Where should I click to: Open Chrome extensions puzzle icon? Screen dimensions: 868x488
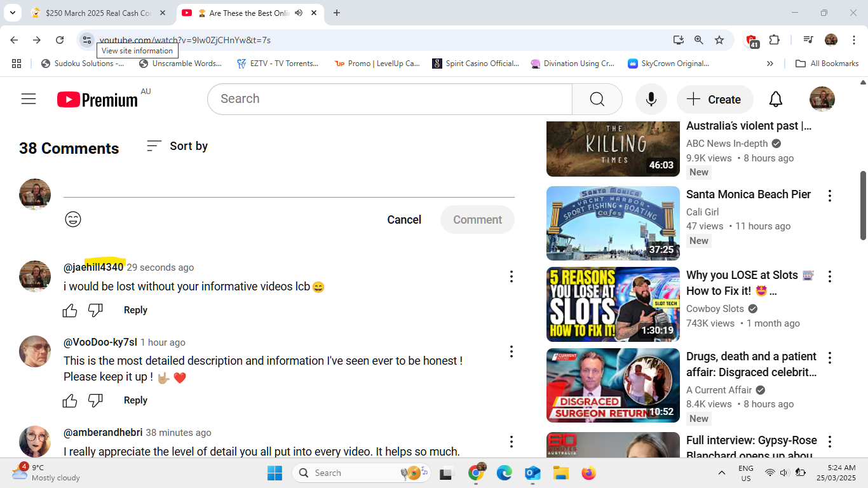click(x=774, y=40)
